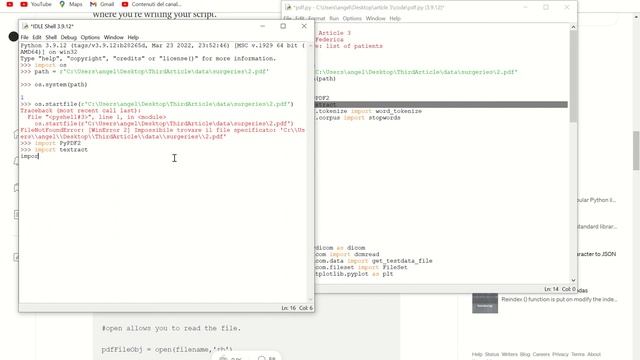The width and height of the screenshot is (640, 360).
Task: Open Run menu in pdf.py editor
Action: (334, 18)
